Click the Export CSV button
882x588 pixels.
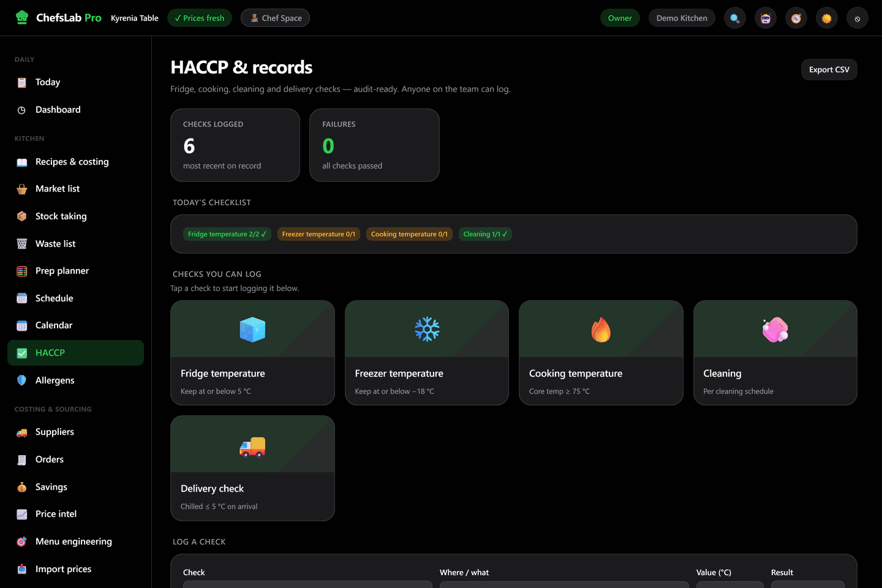point(829,70)
